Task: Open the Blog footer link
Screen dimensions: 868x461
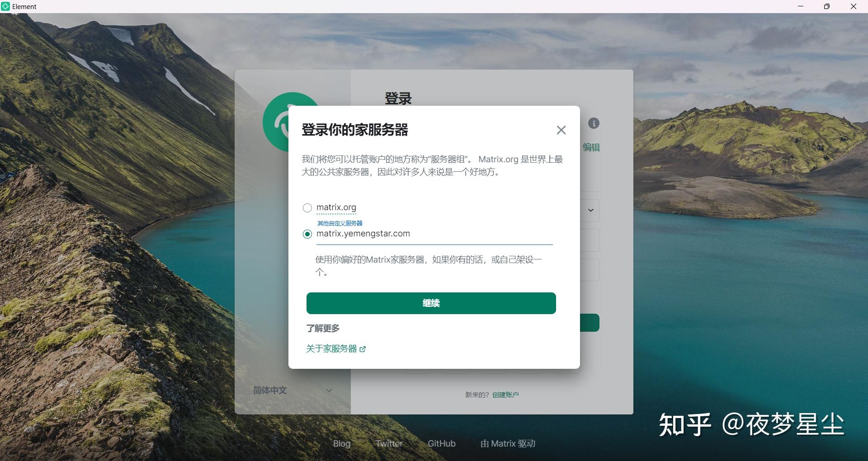Action: pos(341,443)
